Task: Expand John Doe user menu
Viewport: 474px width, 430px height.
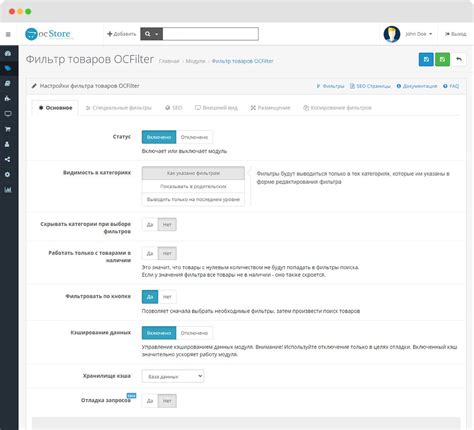Action: (x=419, y=34)
